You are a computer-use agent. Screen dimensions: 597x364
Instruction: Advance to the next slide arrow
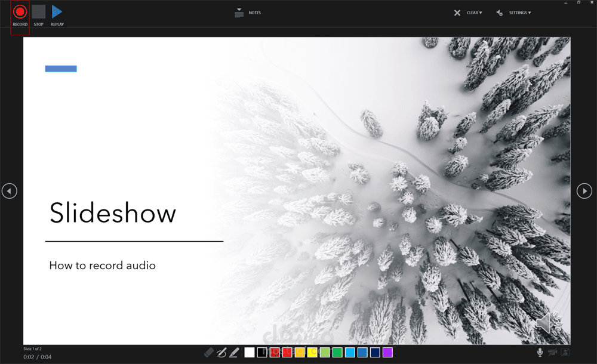pyautogui.click(x=584, y=191)
